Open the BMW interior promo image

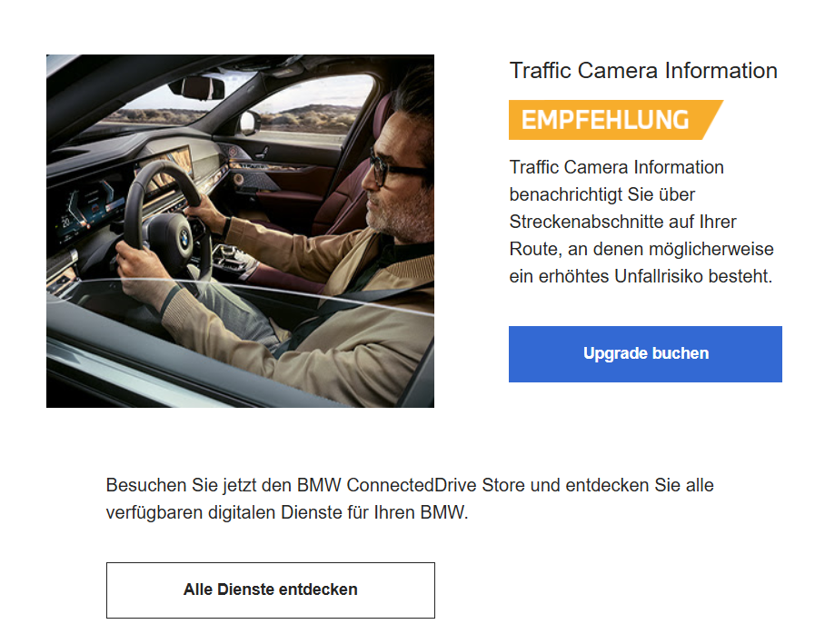click(240, 231)
